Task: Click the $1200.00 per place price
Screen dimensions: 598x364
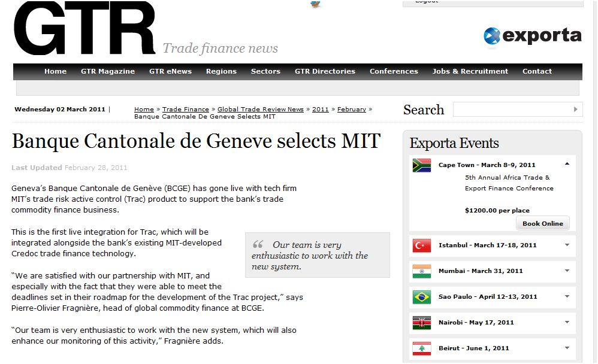Action: pyautogui.click(x=497, y=210)
